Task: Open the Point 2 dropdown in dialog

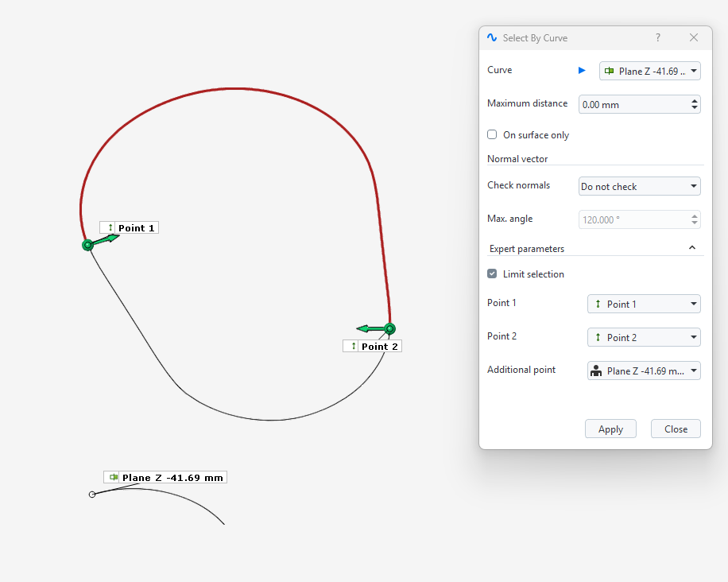Action: coord(644,338)
